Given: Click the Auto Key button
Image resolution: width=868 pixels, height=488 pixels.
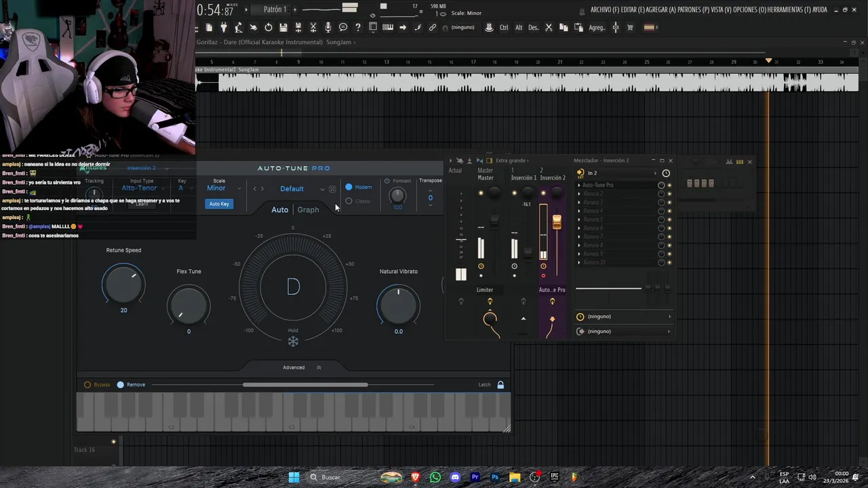Looking at the screenshot, I should click(219, 204).
